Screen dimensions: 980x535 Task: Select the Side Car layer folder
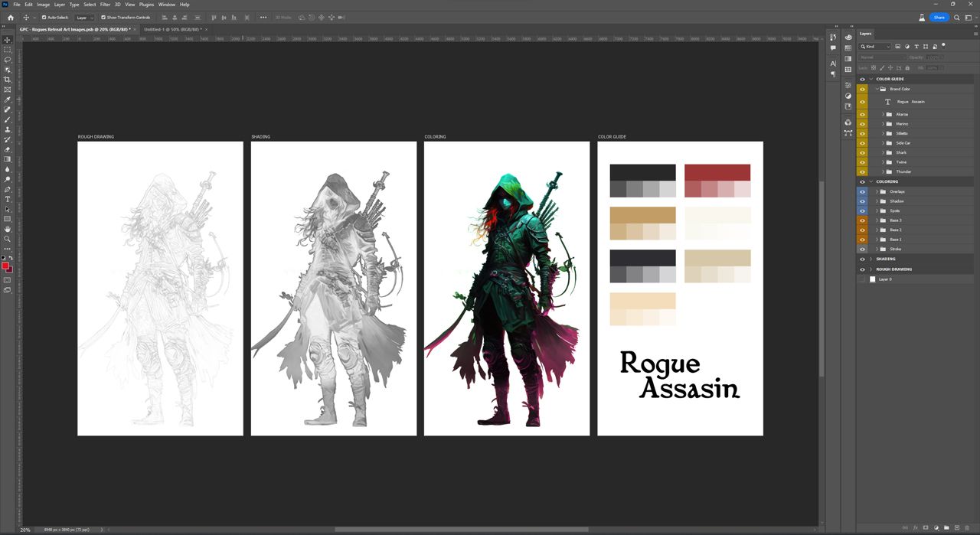(923, 143)
